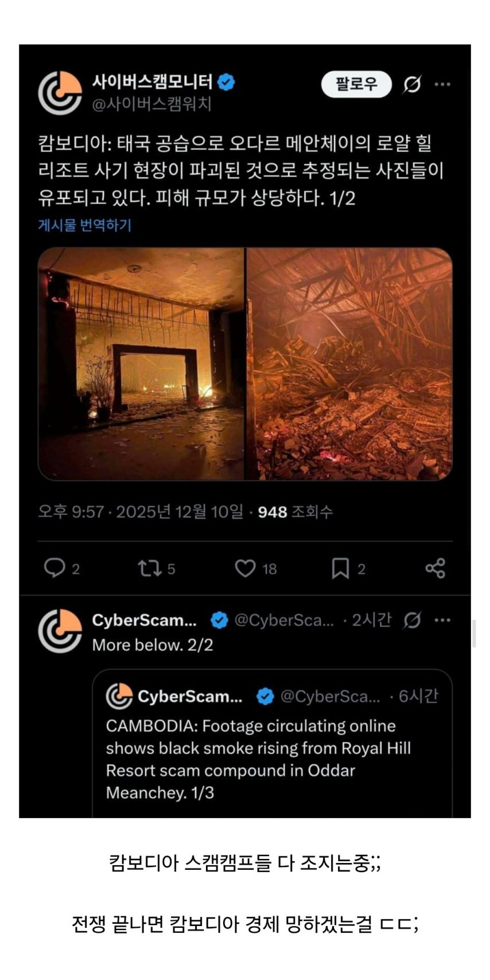This screenshot has width=490, height=980.
Task: Click the blue verified badge by 사이버스캠모니터
Action: coord(227,82)
